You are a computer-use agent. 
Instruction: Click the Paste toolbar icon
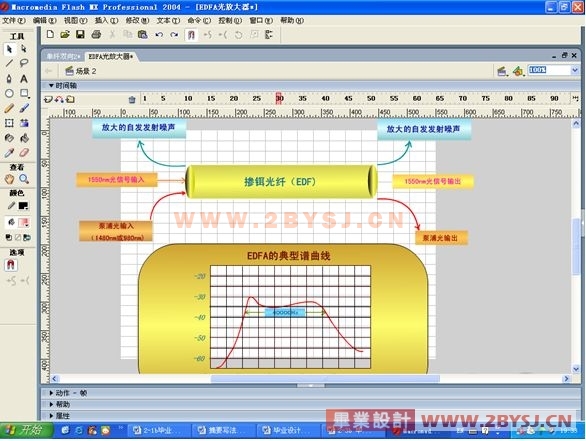pyautogui.click(x=142, y=34)
